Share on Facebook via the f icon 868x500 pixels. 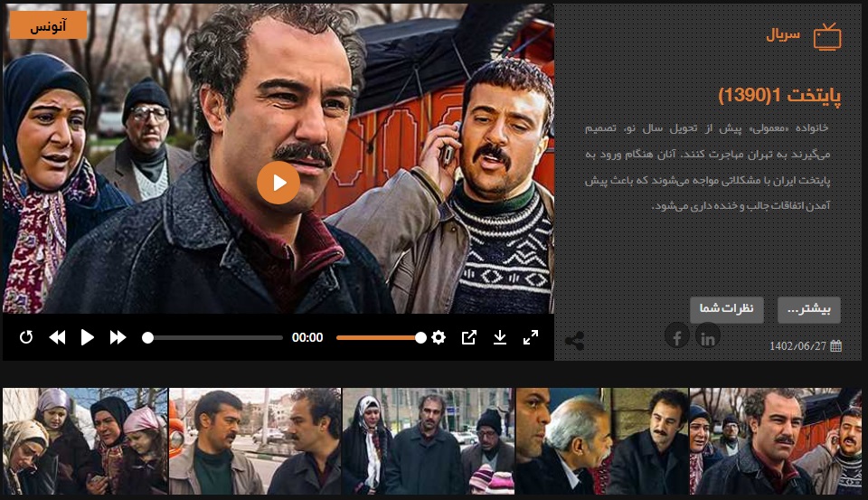(676, 337)
